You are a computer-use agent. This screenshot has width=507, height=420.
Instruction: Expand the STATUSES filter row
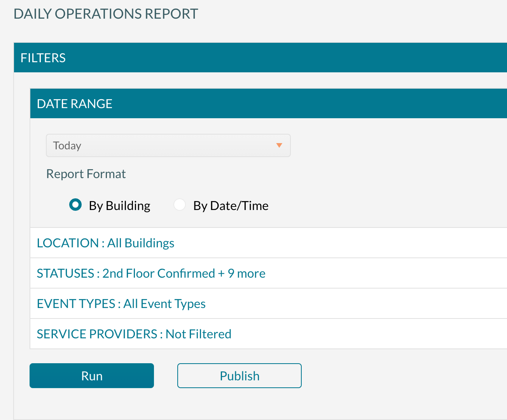click(151, 273)
